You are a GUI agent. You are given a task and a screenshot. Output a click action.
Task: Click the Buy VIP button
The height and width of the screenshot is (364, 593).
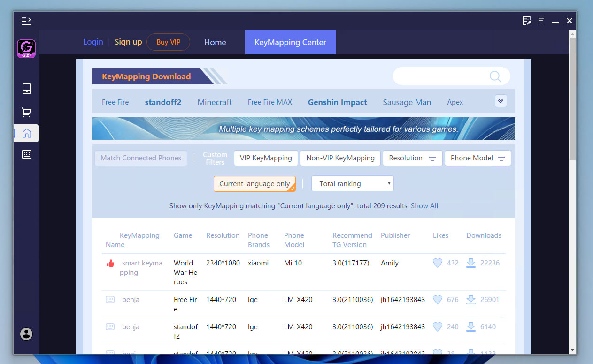(x=168, y=42)
